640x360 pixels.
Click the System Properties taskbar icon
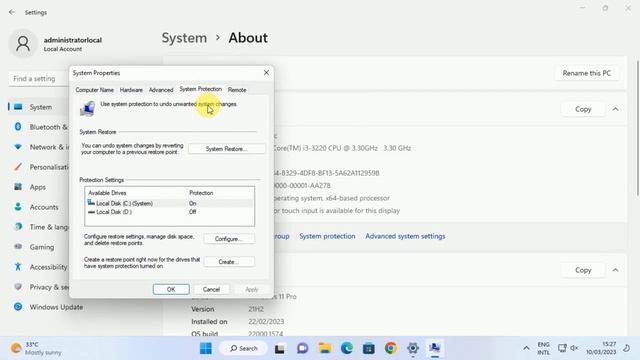[435, 348]
